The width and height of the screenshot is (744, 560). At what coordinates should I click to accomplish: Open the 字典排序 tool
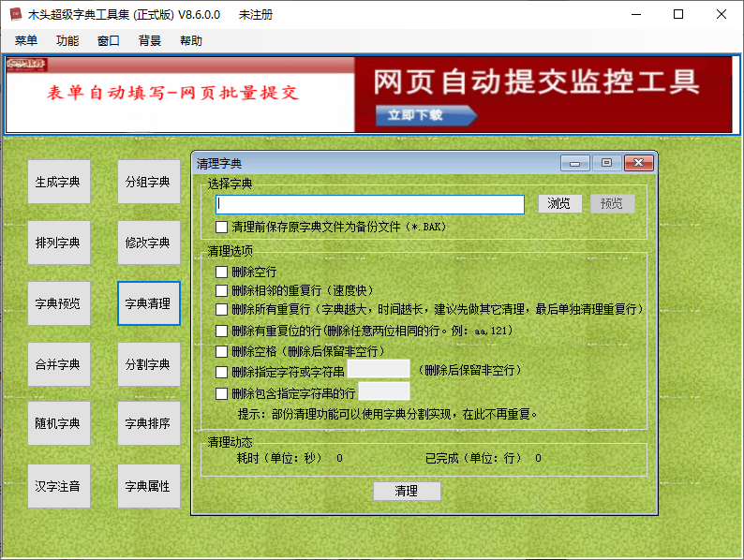click(x=148, y=425)
